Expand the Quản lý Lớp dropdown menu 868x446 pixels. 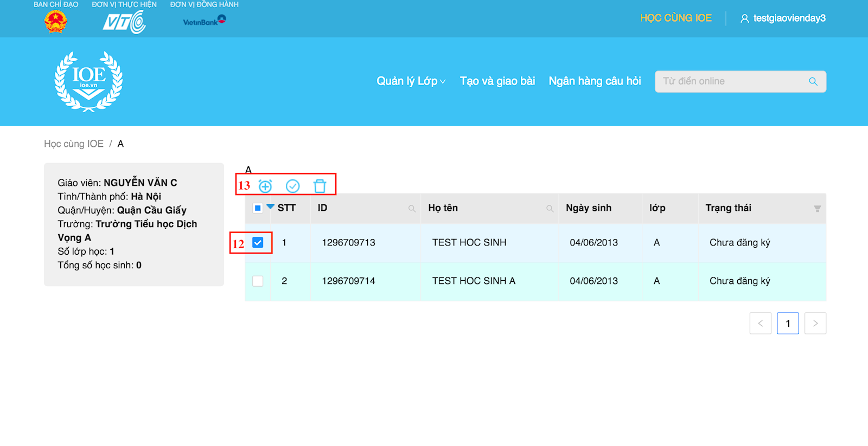click(411, 81)
